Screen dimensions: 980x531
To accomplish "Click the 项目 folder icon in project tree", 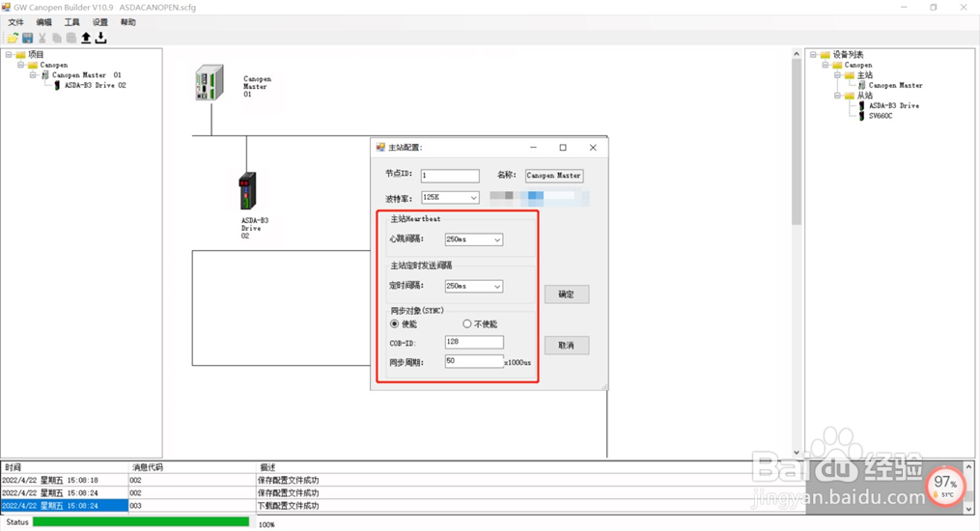I will point(20,54).
